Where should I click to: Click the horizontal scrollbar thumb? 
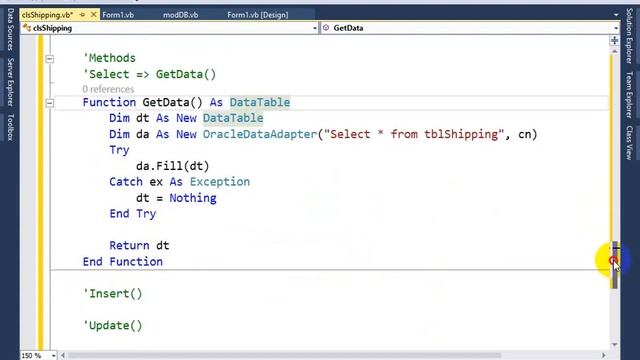(284, 356)
